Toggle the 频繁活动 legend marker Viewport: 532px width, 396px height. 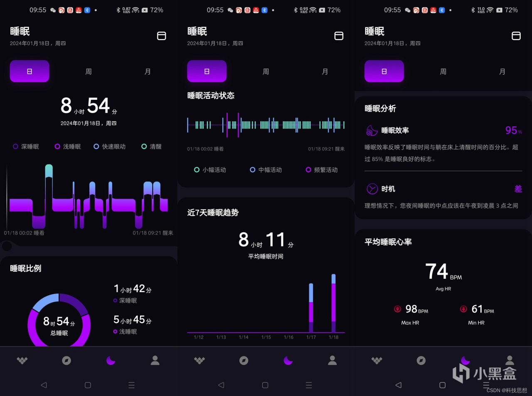point(308,170)
